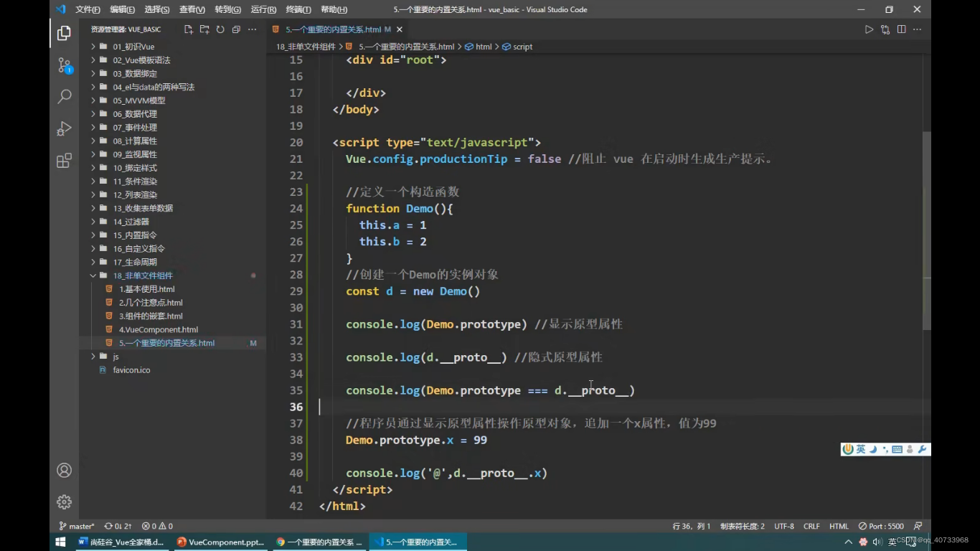Image resolution: width=980 pixels, height=551 pixels.
Task: Expand the 01_初识Vue folder
Action: click(172, 47)
